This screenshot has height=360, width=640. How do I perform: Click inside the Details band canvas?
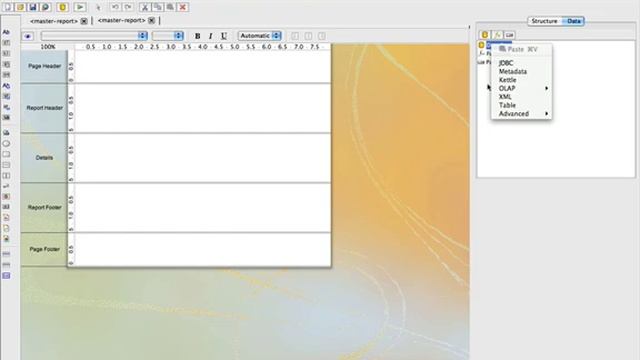(203, 158)
